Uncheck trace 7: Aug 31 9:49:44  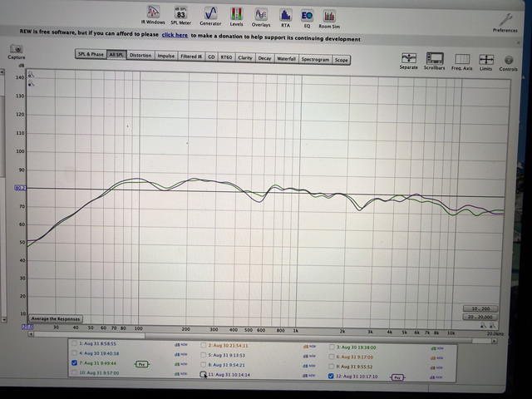coord(74,363)
